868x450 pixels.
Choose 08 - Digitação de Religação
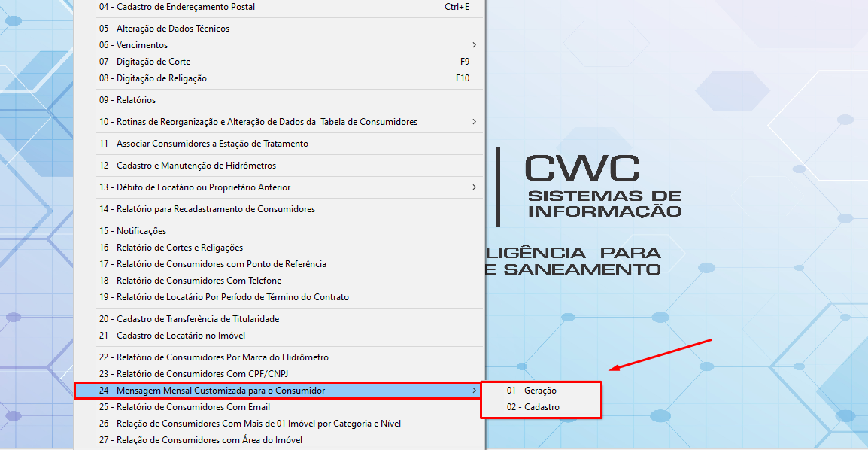[153, 78]
